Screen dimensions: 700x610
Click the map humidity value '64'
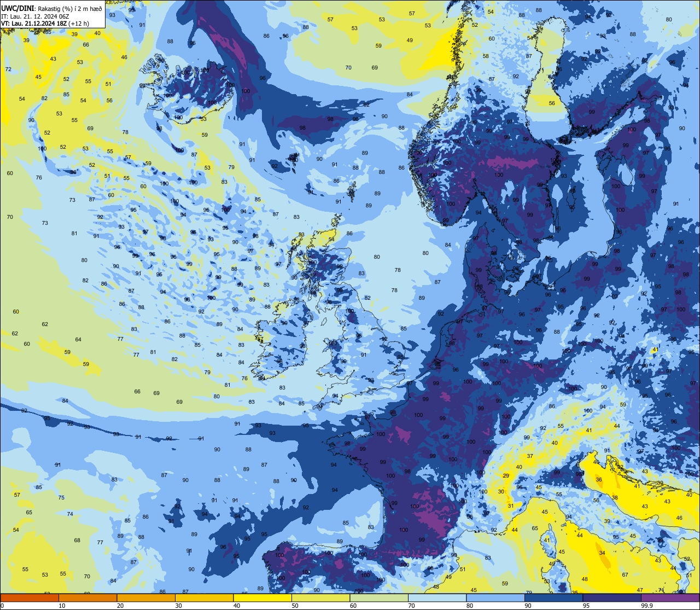(x=78, y=340)
